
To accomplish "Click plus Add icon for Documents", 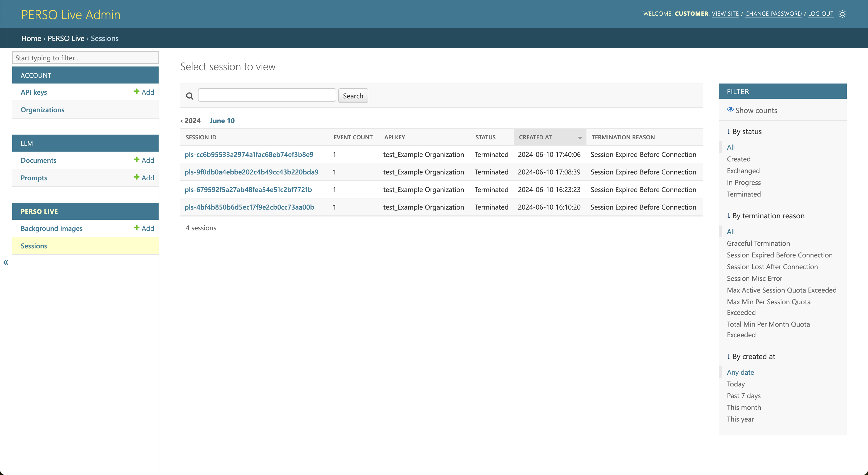I will tap(137, 160).
